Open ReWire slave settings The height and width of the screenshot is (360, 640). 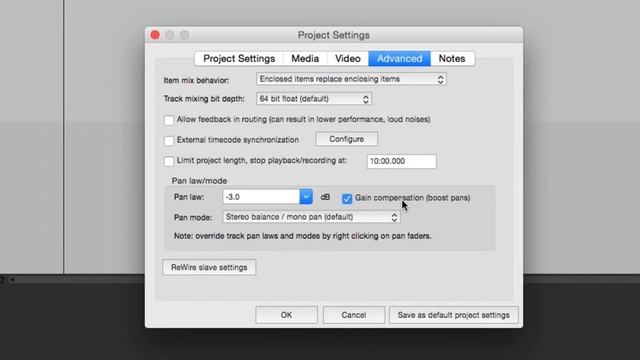pos(209,267)
